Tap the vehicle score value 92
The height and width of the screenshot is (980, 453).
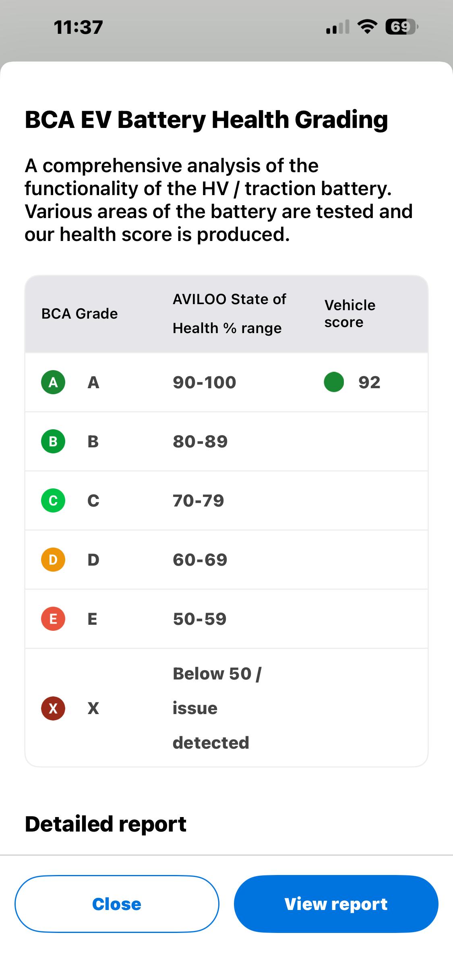(x=369, y=382)
